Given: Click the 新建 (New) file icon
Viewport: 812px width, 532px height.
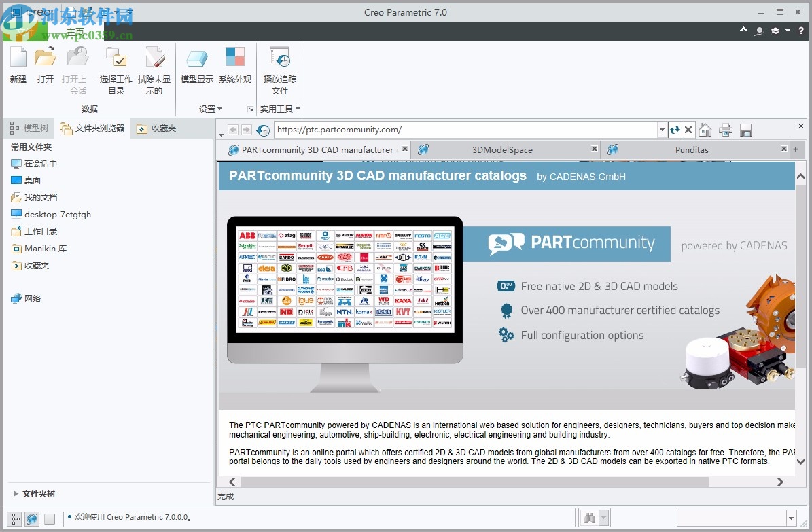Looking at the screenshot, I should point(18,59).
